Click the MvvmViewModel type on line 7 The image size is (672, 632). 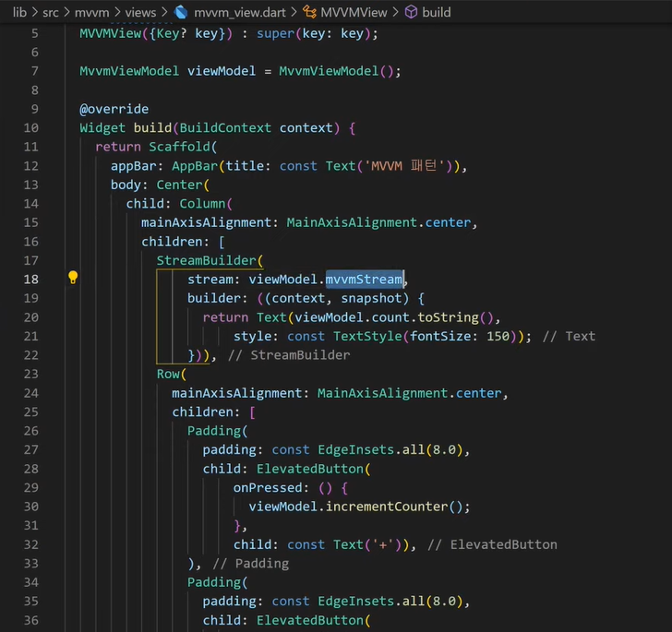pyautogui.click(x=129, y=71)
